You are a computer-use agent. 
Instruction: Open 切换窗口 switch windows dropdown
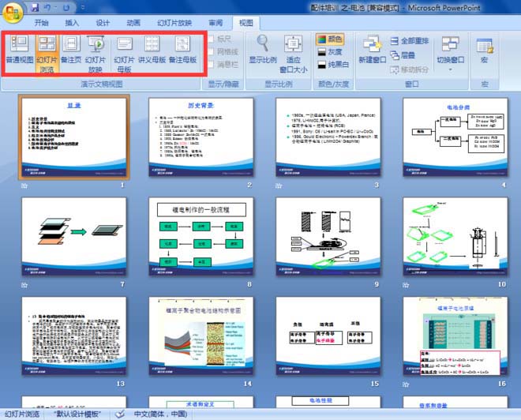(x=451, y=53)
